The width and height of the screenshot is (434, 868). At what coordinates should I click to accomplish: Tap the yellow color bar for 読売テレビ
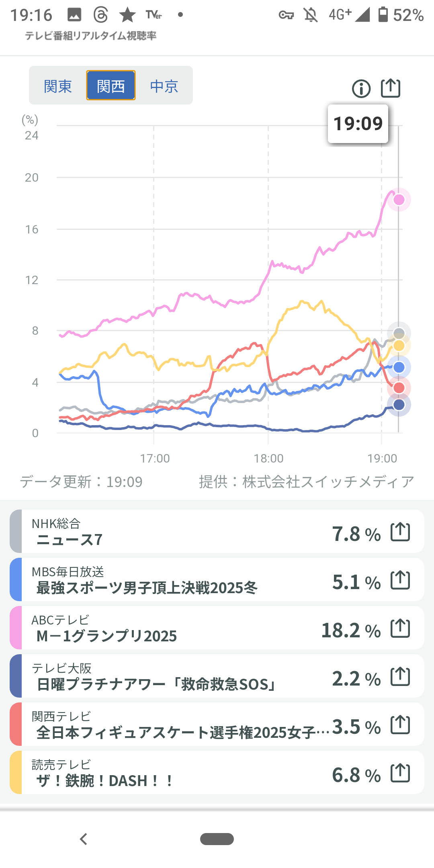[16, 773]
